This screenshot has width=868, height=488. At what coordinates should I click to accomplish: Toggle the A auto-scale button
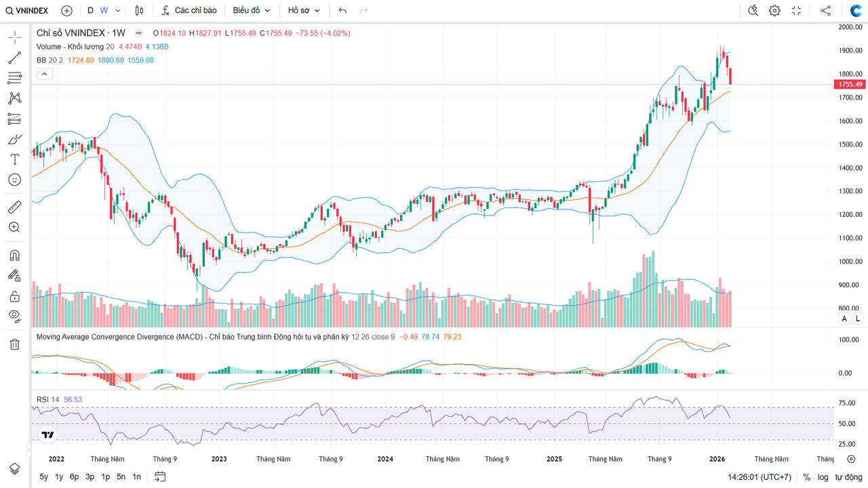[844, 319]
